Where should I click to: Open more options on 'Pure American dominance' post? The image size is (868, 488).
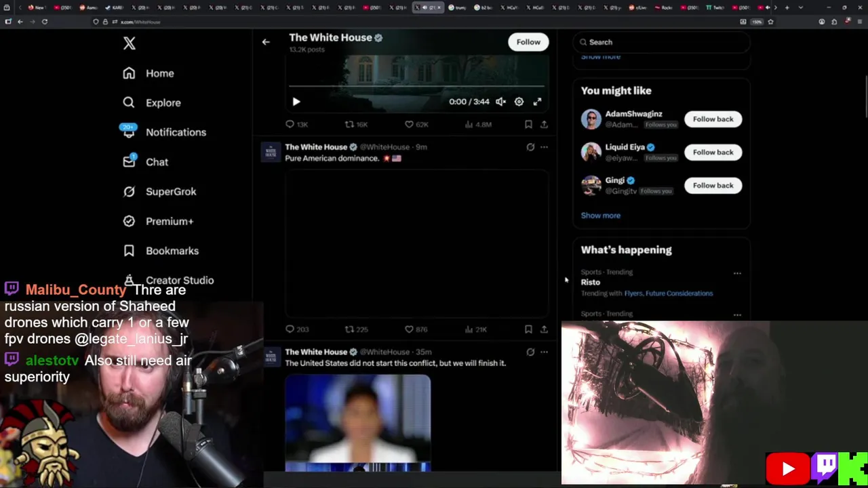point(544,147)
